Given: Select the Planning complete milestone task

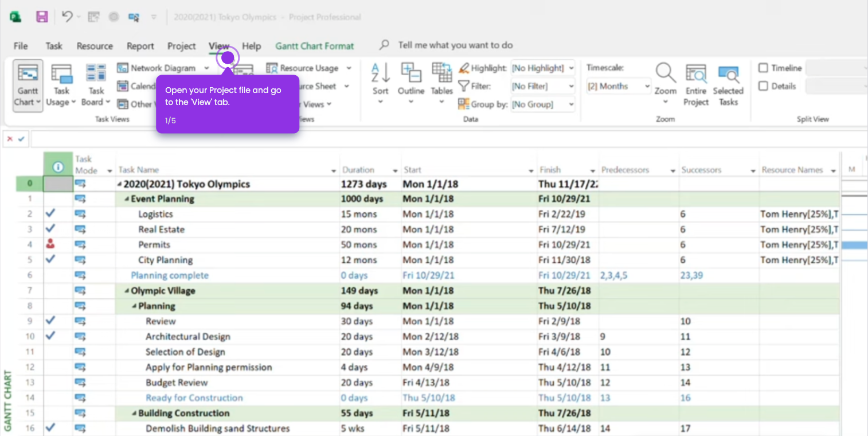Looking at the screenshot, I should pos(170,275).
